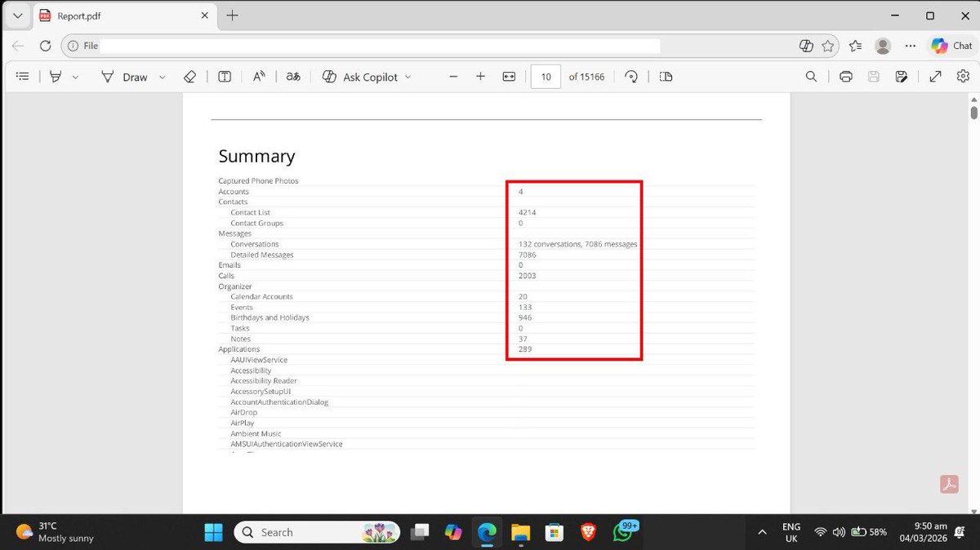This screenshot has height=550, width=980.
Task: Open the weather widget showing 31°C
Action: tap(55, 532)
